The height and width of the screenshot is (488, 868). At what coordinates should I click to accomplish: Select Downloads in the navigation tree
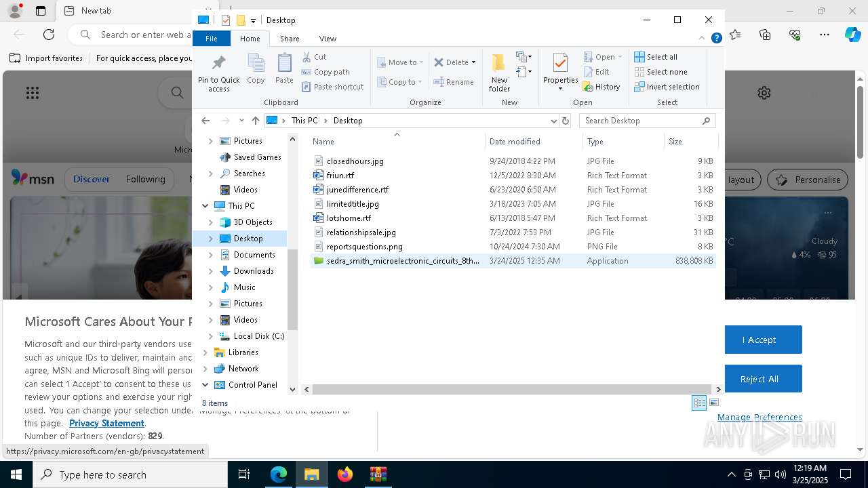[254, 271]
